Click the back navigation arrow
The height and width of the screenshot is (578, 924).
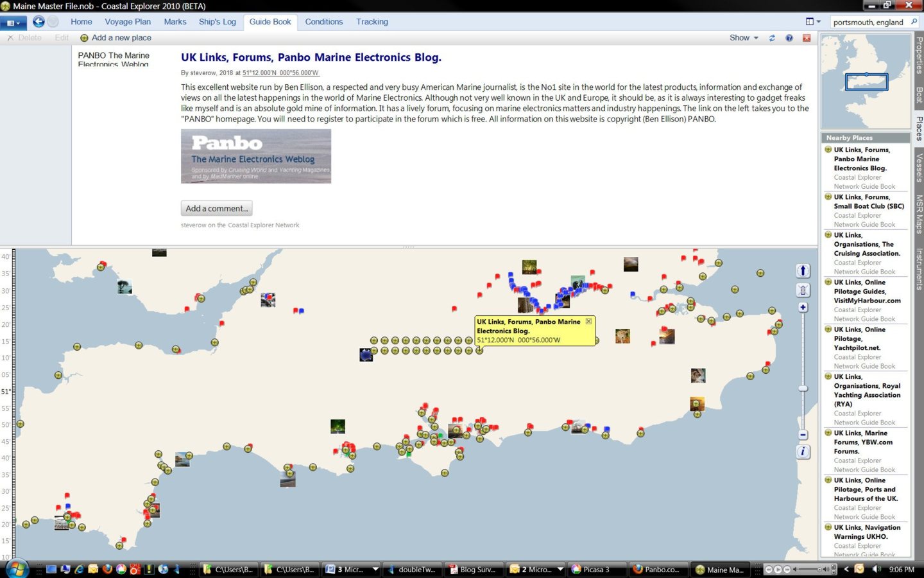(38, 22)
